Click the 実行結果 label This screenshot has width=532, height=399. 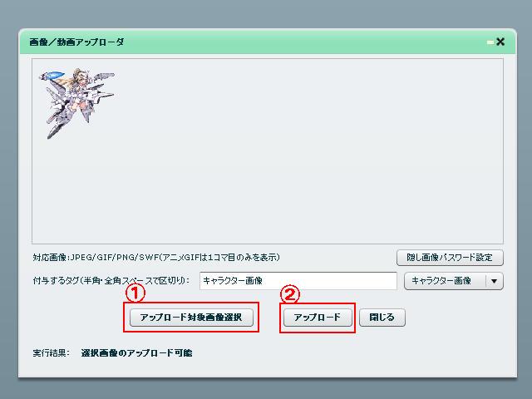point(51,353)
